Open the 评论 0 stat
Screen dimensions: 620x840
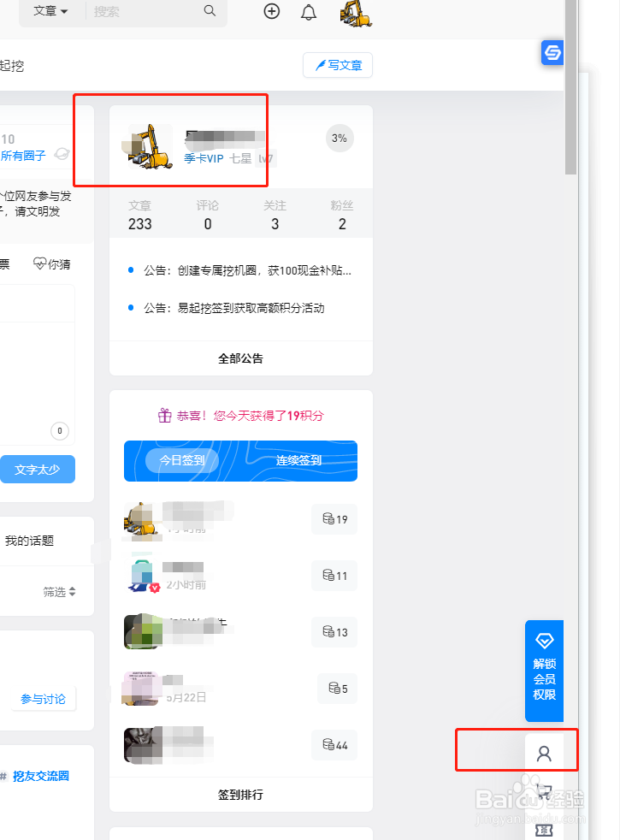[x=207, y=216]
